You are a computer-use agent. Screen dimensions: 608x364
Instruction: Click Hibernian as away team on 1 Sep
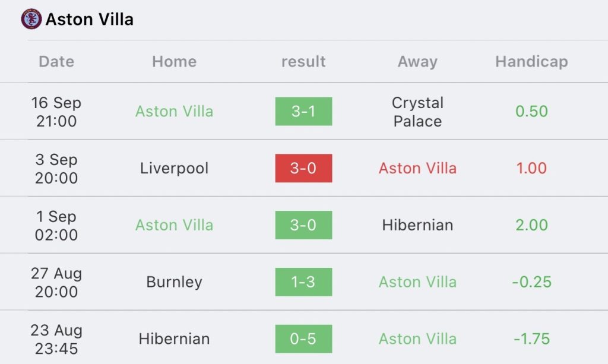417,225
